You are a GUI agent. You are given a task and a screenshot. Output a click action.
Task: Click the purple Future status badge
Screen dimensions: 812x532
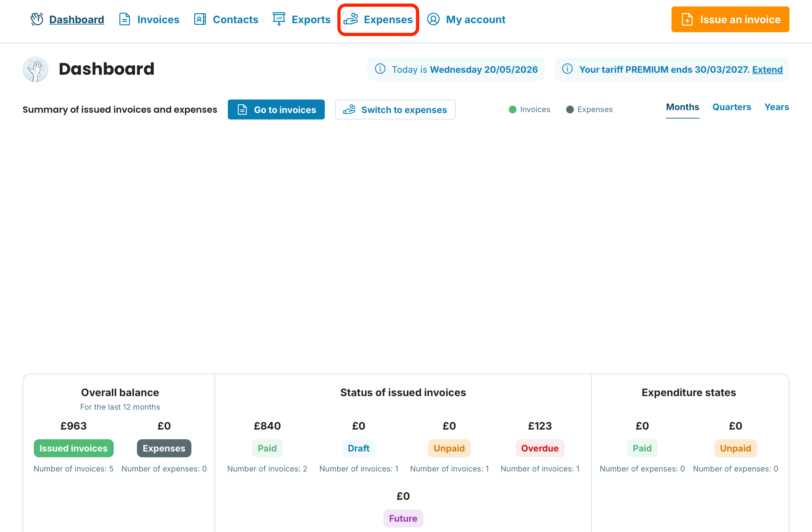pos(403,518)
